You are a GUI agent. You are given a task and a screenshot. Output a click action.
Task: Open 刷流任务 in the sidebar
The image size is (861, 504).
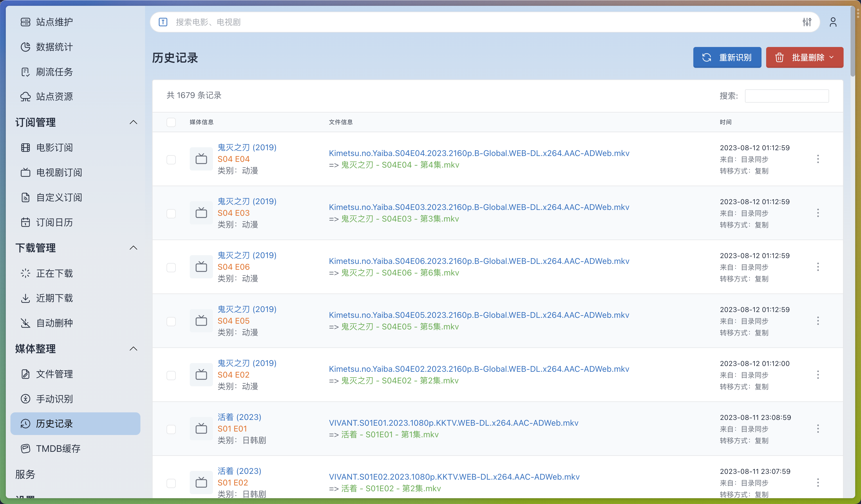coord(75,72)
